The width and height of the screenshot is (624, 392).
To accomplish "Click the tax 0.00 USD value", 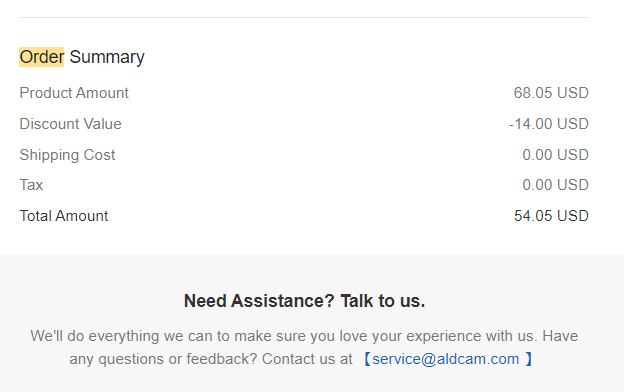I will (x=555, y=185).
